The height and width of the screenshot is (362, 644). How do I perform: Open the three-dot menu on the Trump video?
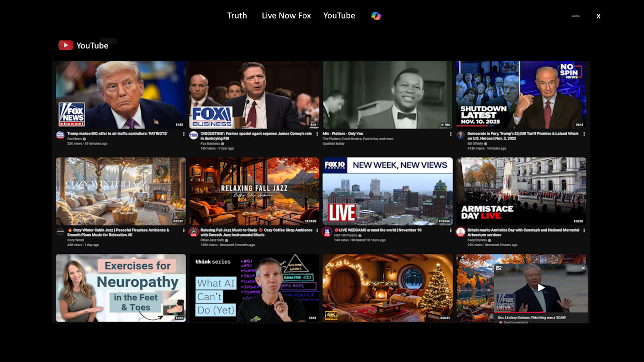(x=183, y=134)
